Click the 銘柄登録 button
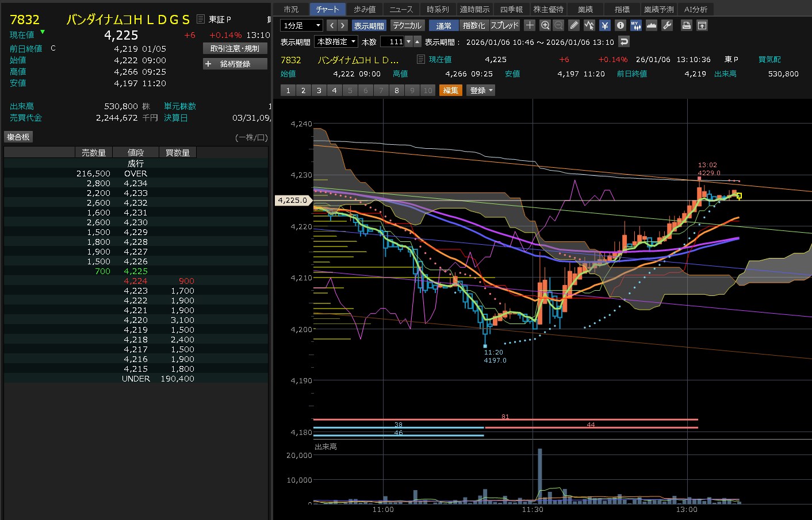Viewport: 812px width, 520px height. 235,64
